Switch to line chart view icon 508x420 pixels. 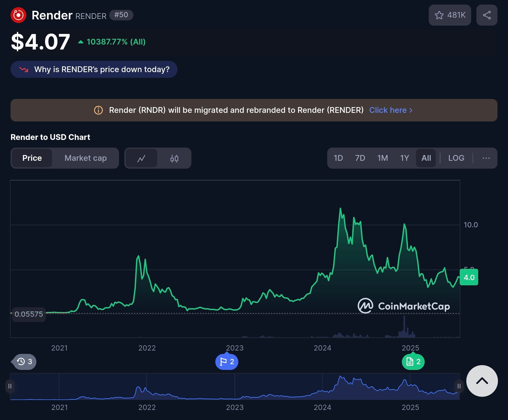click(142, 158)
